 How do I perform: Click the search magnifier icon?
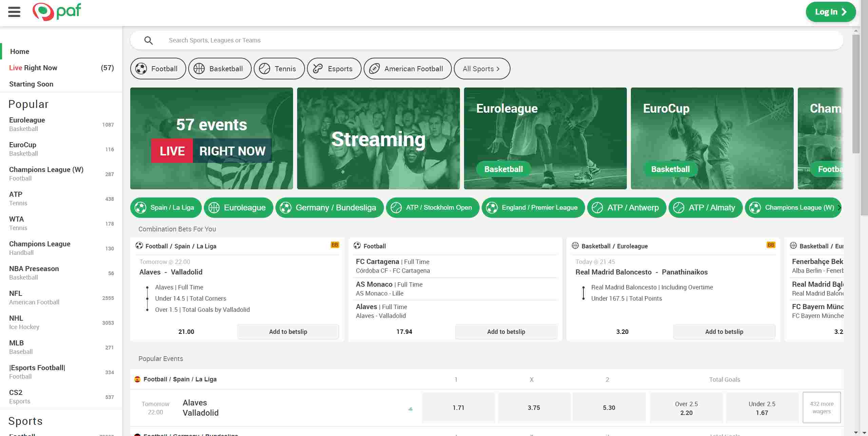pos(148,40)
